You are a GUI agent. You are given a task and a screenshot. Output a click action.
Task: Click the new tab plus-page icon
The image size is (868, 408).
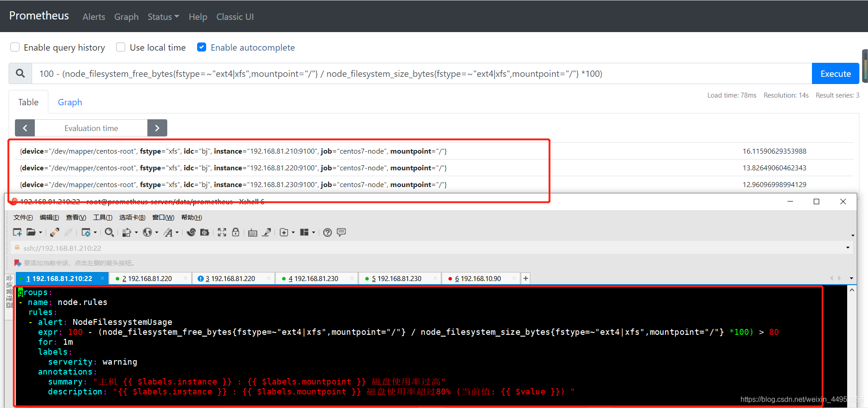[284, 232]
